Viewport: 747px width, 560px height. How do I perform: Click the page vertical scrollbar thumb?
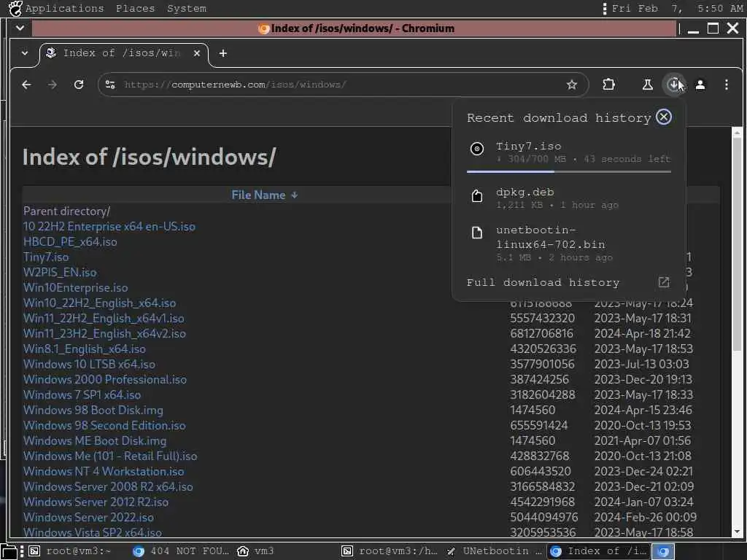point(737,244)
